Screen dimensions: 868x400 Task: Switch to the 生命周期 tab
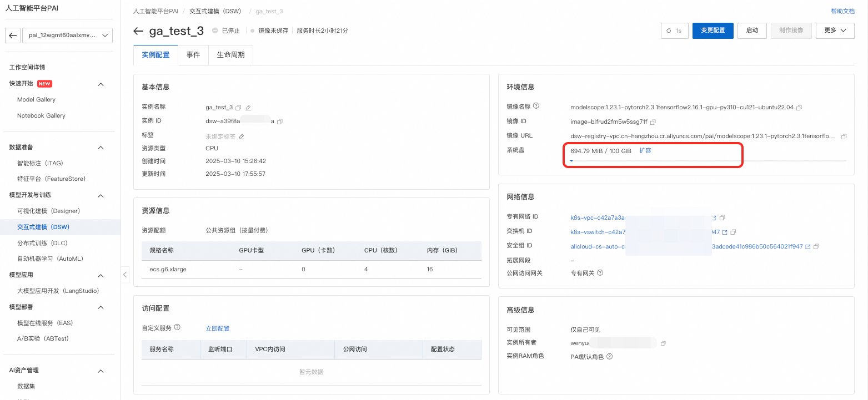click(230, 55)
